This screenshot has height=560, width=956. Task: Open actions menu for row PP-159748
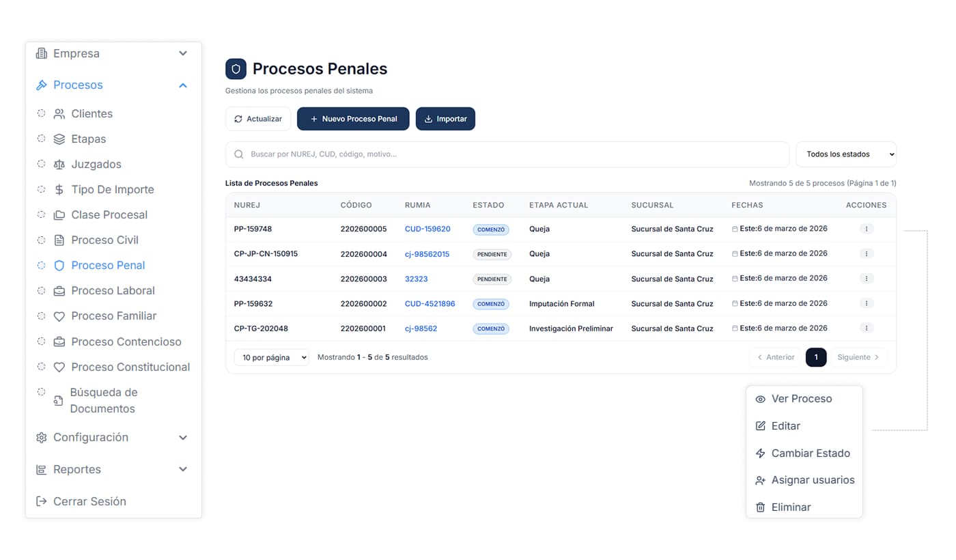point(867,229)
